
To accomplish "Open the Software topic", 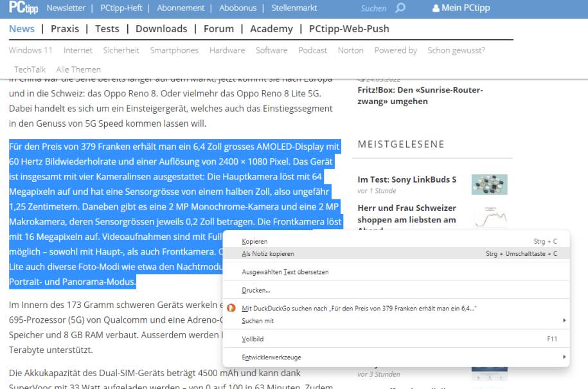I will [271, 50].
